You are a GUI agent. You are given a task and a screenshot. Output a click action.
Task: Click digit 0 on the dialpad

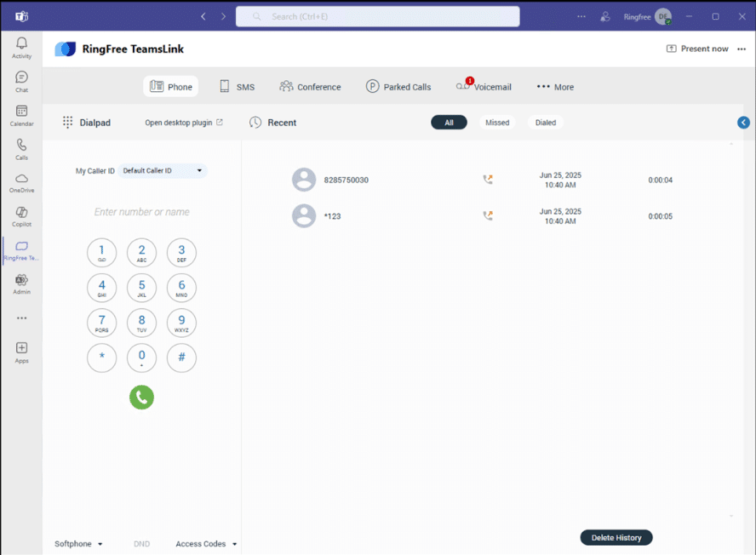coord(141,358)
